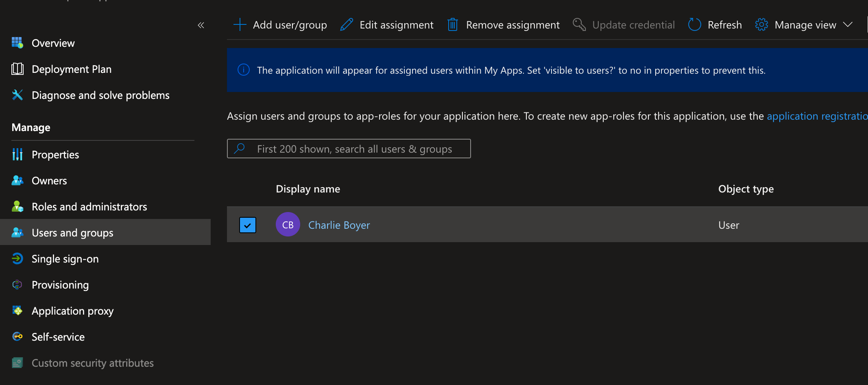Click the Self-service sidebar icon
Screen dimensions: 868x385
(x=17, y=337)
